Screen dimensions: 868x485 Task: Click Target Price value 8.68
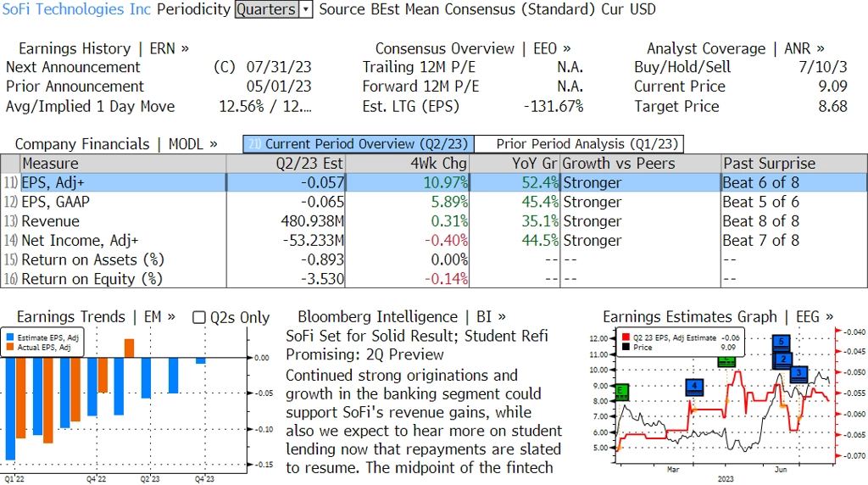coord(832,106)
